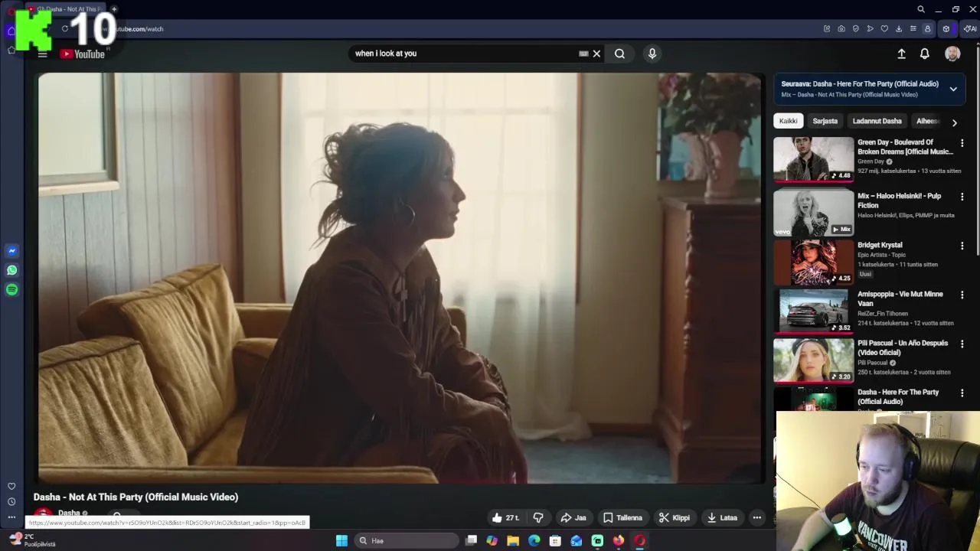Click the video player to pause playback

pyautogui.click(x=401, y=278)
